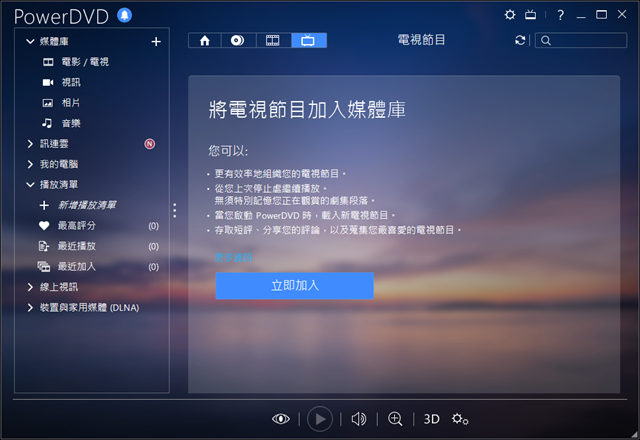Expand the 線上視訊 section

coord(30,287)
